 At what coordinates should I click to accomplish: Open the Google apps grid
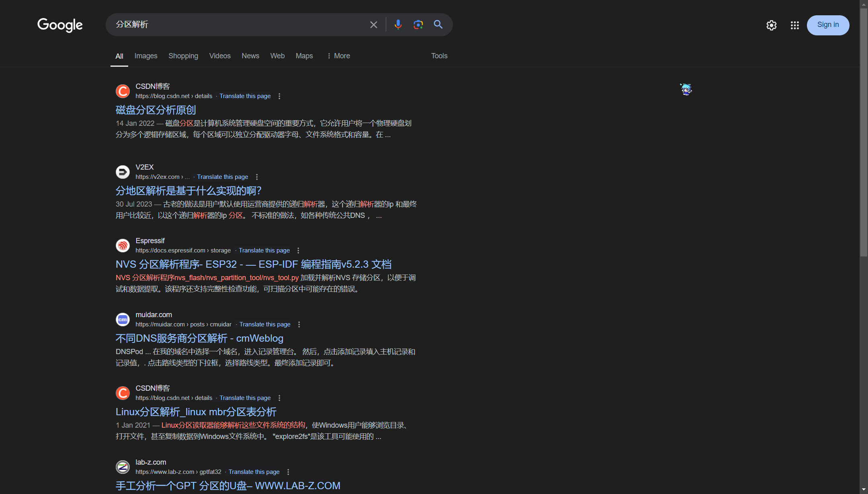794,25
